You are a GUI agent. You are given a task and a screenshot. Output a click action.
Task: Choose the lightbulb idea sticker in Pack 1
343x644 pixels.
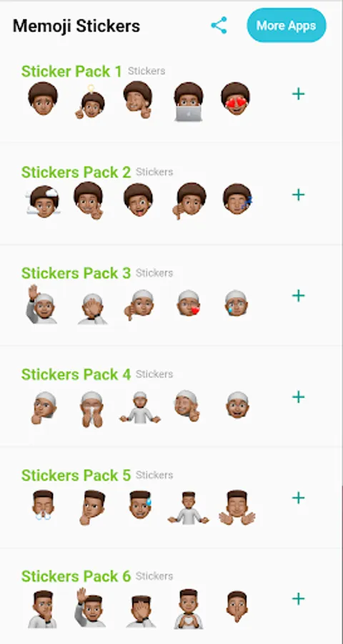click(x=91, y=102)
